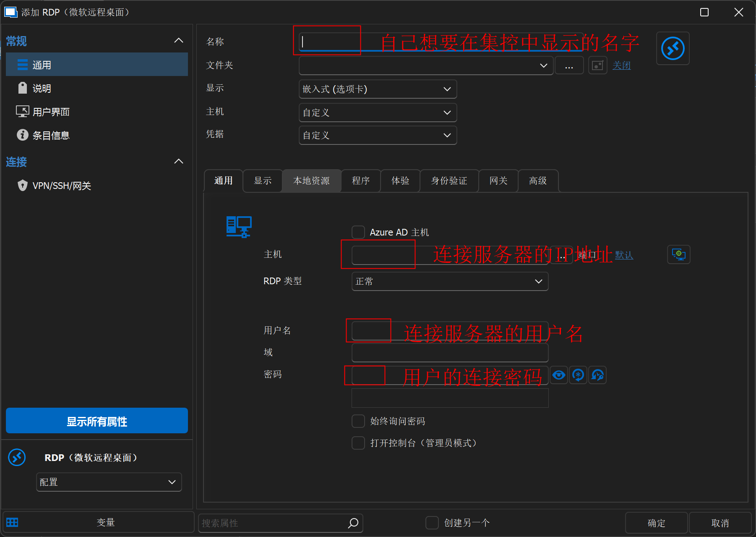
Task: Focus the 用户名 input field
Action: [x=450, y=331]
